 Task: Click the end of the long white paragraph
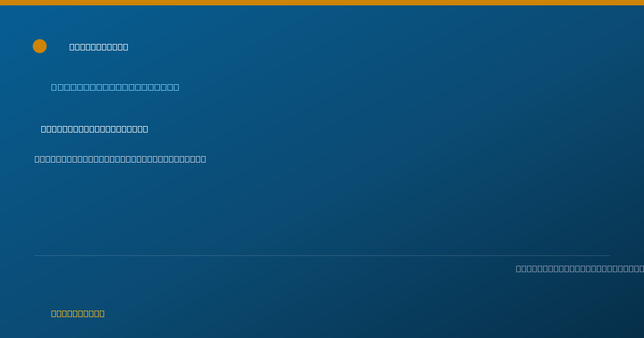coord(203,159)
